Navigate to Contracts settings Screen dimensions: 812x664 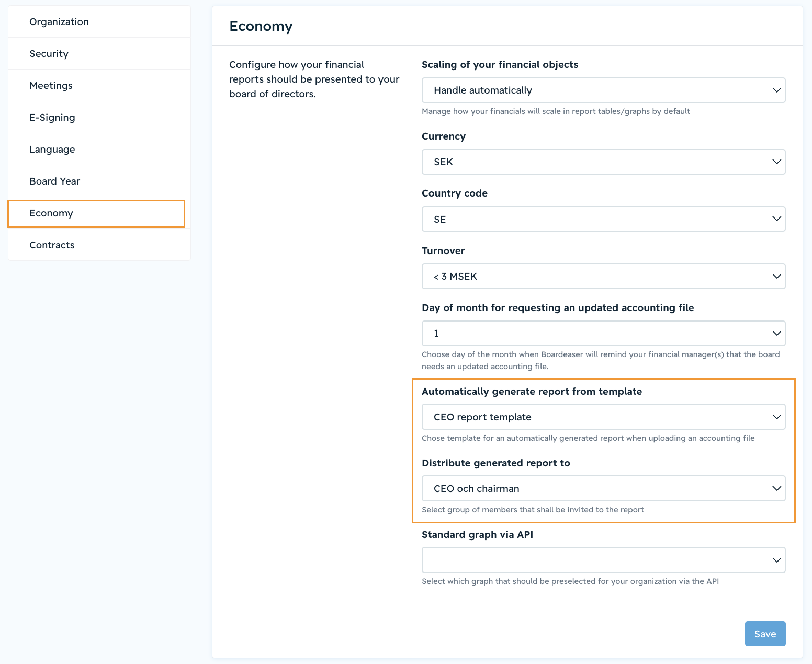tap(99, 245)
